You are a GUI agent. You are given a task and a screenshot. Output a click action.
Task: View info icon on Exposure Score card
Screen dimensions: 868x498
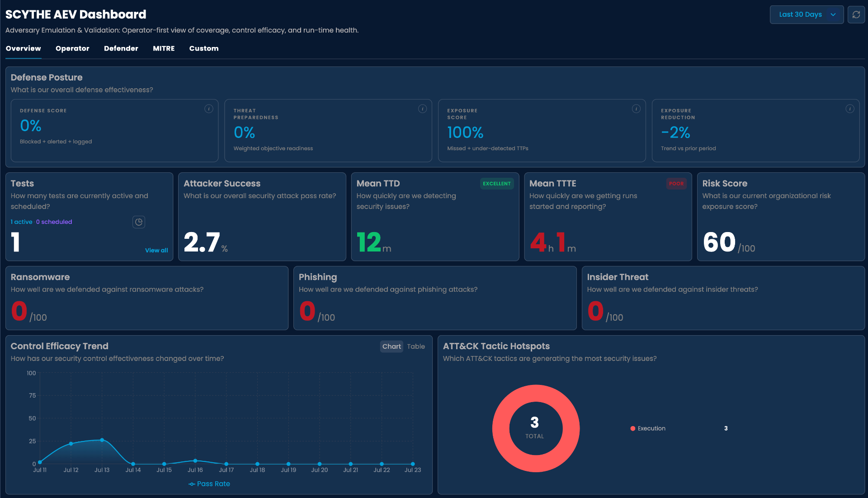coord(636,109)
